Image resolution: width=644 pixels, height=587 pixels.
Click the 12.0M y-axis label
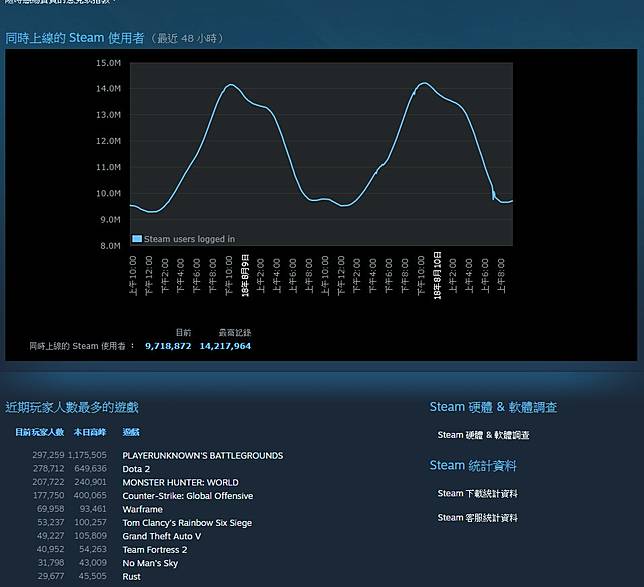click(x=108, y=141)
